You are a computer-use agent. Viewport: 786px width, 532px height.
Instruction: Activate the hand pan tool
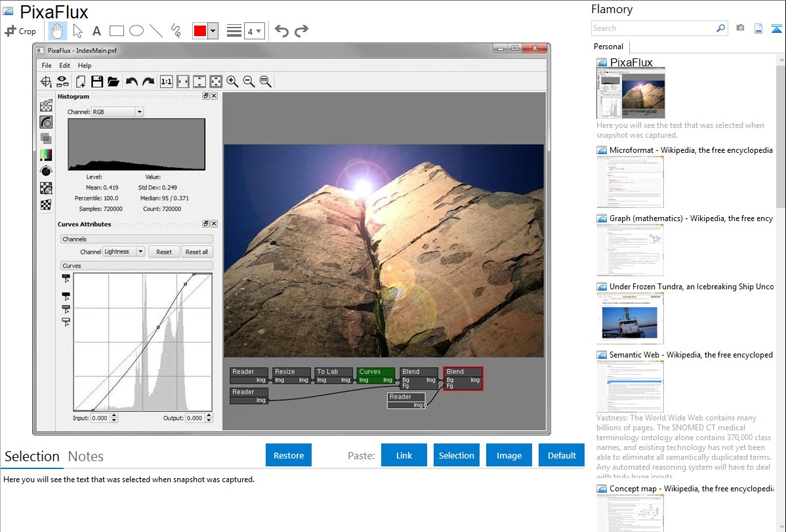[x=58, y=31]
